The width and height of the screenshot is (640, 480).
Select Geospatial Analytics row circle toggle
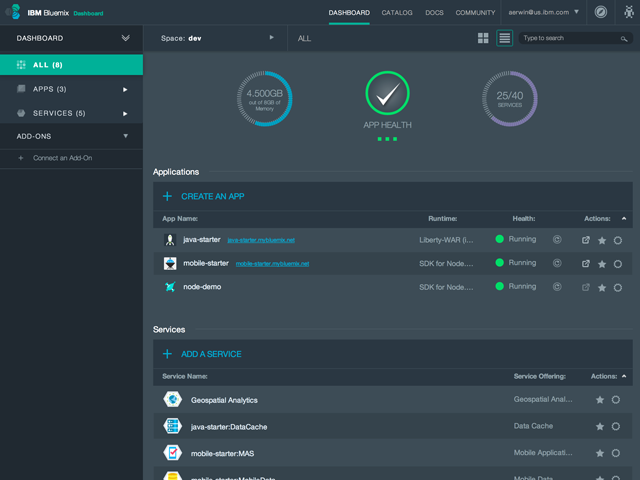click(x=616, y=400)
